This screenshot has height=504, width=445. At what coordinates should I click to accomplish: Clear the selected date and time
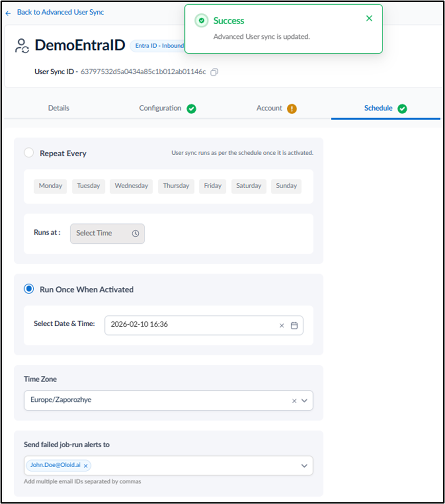[x=282, y=326]
